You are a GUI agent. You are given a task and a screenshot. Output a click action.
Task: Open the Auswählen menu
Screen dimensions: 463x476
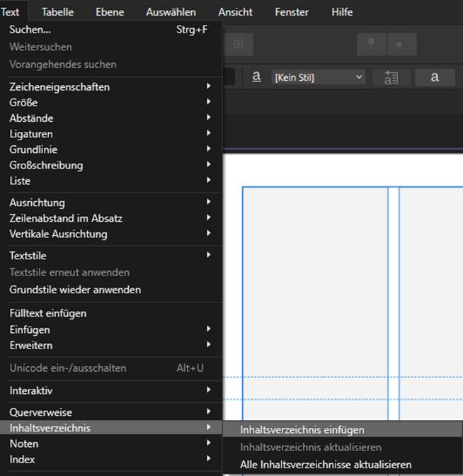click(x=171, y=12)
